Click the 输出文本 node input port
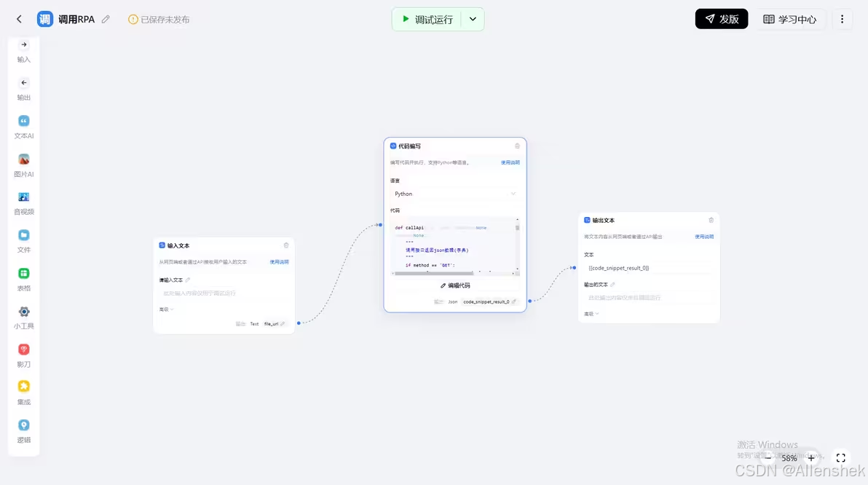868x485 pixels. point(574,268)
